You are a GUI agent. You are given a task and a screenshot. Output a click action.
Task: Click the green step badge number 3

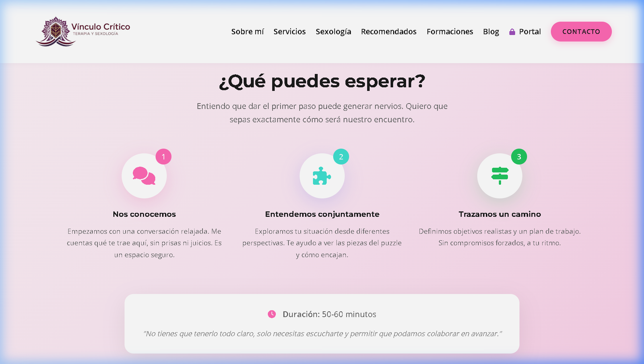(519, 156)
